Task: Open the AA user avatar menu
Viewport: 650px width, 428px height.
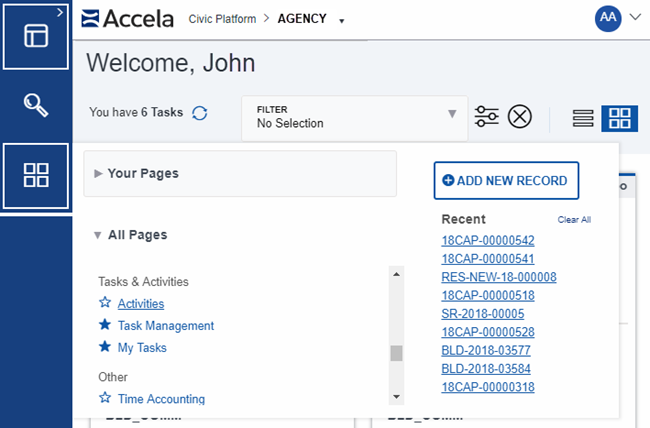Action: (x=608, y=18)
